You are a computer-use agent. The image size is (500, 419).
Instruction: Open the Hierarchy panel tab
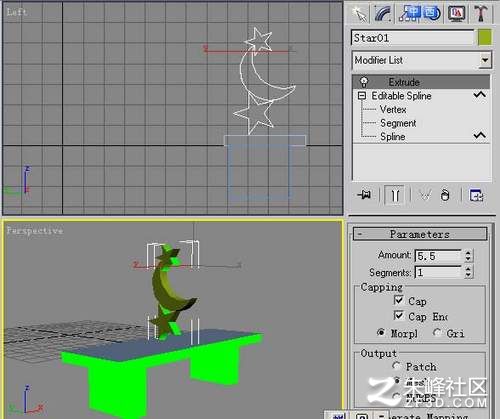[x=419, y=14]
